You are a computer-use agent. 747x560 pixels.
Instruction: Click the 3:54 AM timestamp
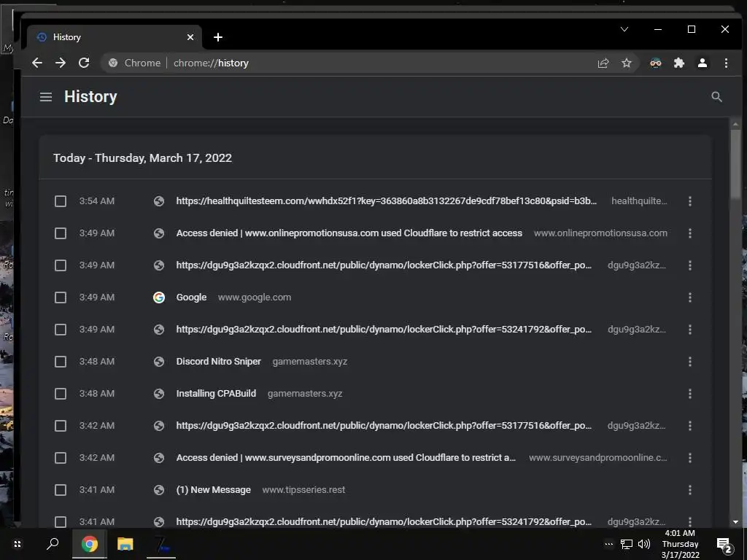coord(97,201)
